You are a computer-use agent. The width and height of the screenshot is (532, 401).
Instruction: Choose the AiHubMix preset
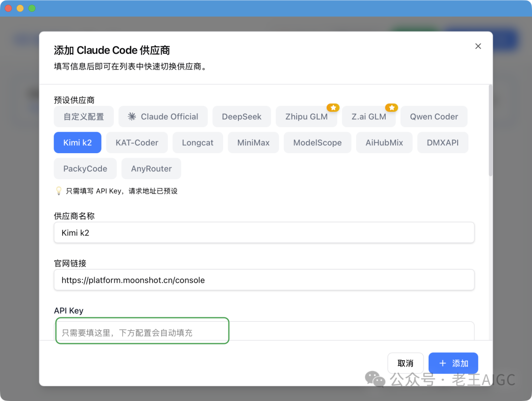coord(384,142)
